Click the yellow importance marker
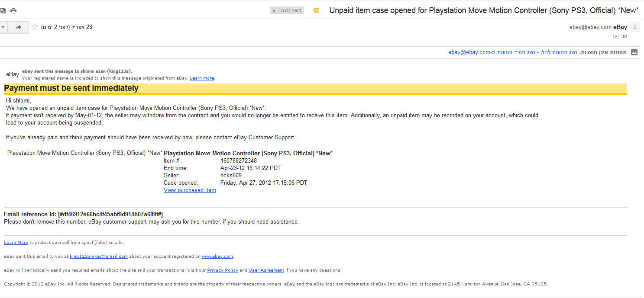The width and height of the screenshot is (644, 298). pos(316,10)
